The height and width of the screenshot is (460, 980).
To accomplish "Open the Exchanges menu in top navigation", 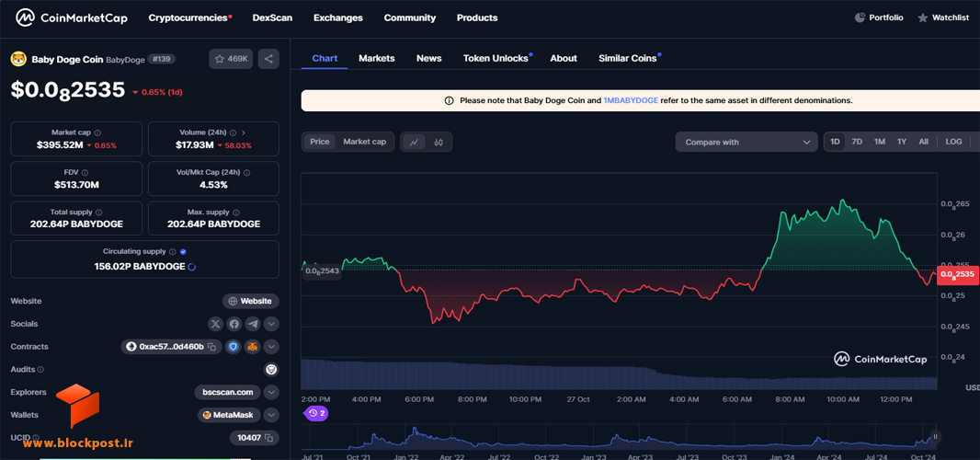I will pyautogui.click(x=338, y=17).
